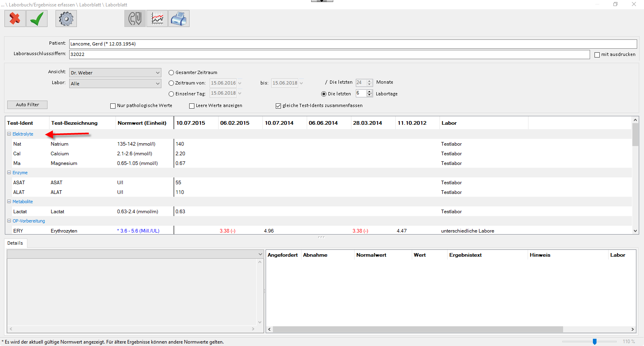Viewport: 644px width, 346px height.
Task: Collapse the Enzyme group
Action: point(9,173)
